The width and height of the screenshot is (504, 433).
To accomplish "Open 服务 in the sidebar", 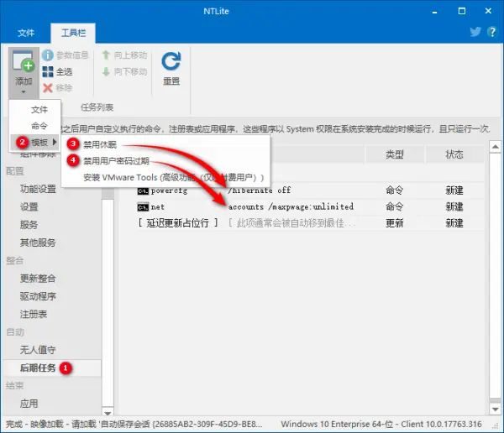I will pyautogui.click(x=29, y=225).
